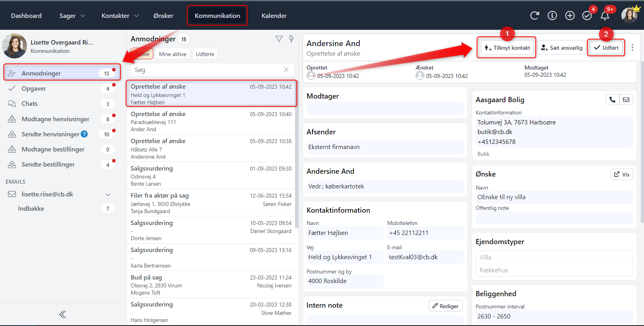644x326 pixels.
Task: Click the Mobiltelefon field +45 22112211
Action: tap(425, 233)
